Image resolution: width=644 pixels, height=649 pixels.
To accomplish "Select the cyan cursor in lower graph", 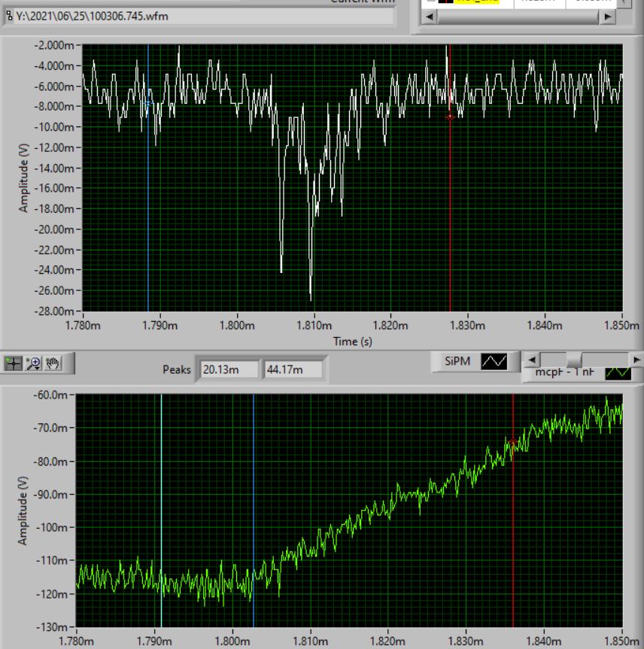I will pos(161,511).
